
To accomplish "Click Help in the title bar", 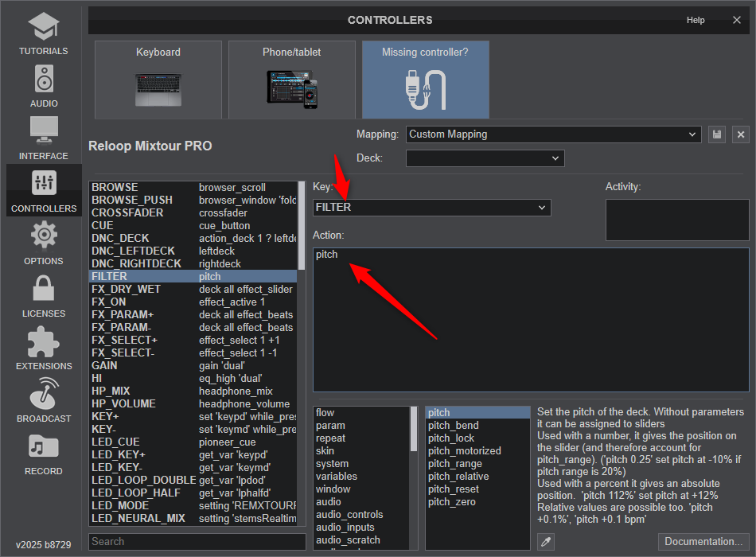I will point(696,20).
